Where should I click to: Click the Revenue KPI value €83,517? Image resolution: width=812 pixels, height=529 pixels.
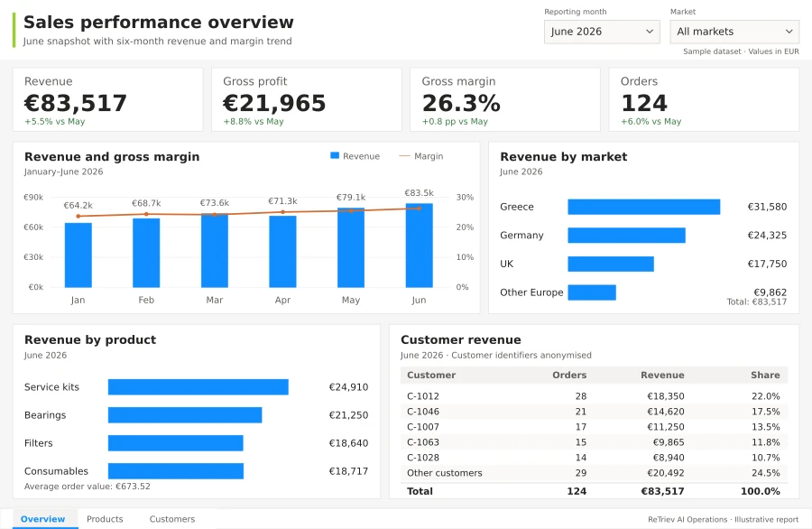click(x=76, y=103)
